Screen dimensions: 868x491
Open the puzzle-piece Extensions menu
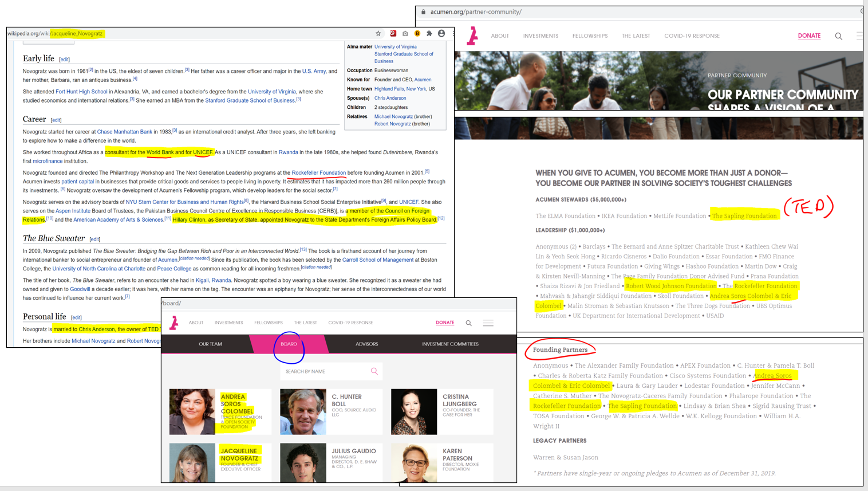point(429,33)
